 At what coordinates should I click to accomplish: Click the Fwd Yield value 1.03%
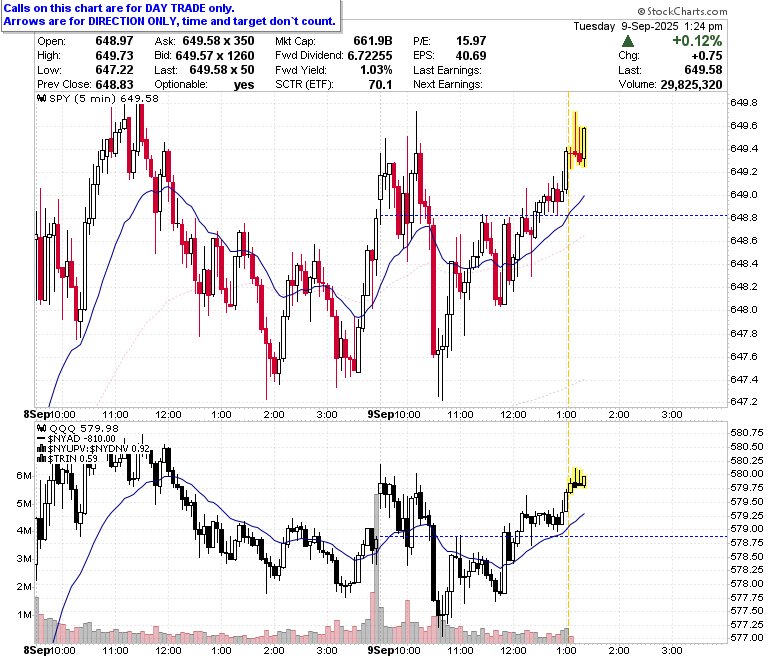tap(376, 70)
